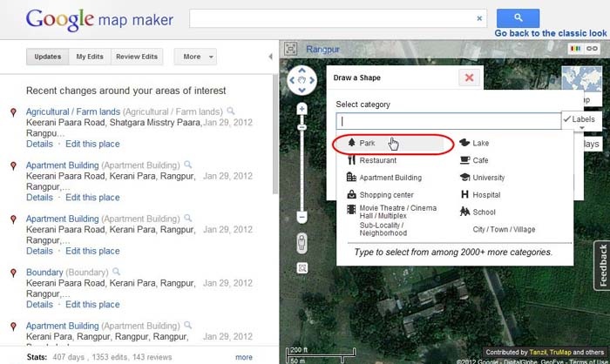Expand the arrow below the Labels checkbox
The height and width of the screenshot is (364, 610).
(x=581, y=128)
